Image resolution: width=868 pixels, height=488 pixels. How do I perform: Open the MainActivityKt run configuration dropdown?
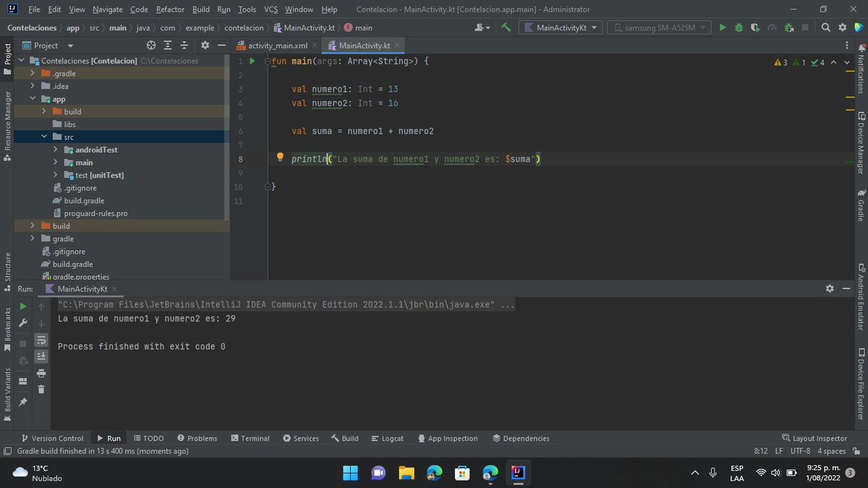point(561,27)
